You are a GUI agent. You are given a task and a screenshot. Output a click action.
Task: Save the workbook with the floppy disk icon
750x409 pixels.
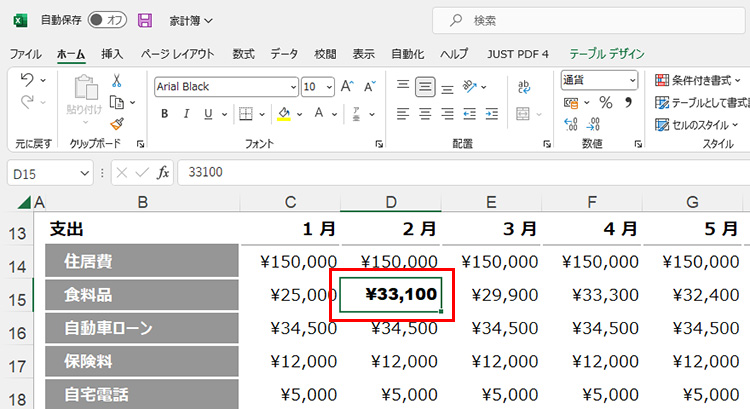(145, 20)
